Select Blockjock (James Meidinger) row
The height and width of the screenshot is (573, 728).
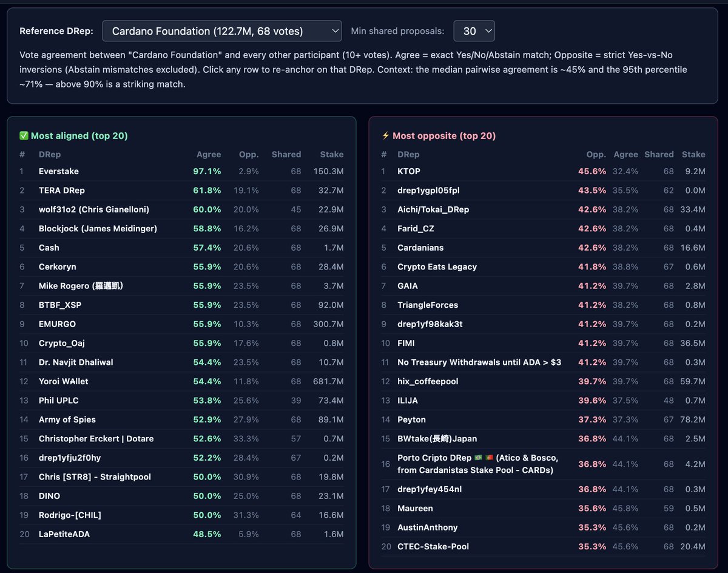pos(181,229)
